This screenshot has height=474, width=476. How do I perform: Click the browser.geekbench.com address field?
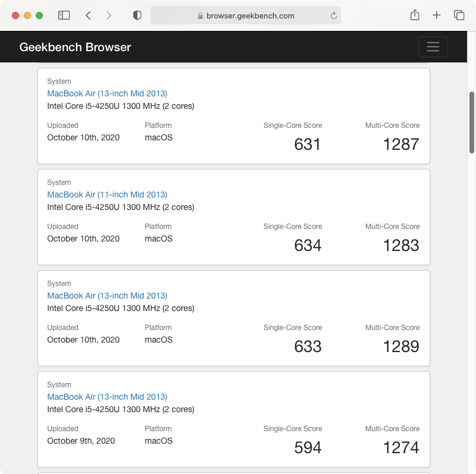tap(246, 15)
